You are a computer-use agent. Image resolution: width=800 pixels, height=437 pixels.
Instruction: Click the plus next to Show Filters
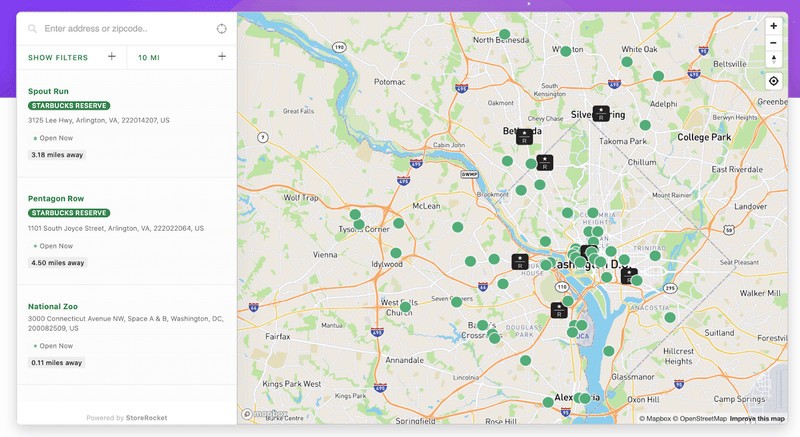[112, 57]
